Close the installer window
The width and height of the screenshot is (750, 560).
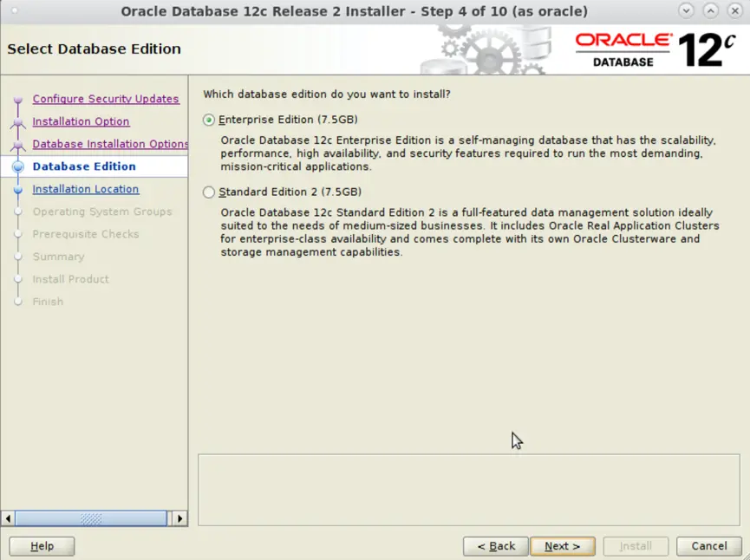click(735, 10)
